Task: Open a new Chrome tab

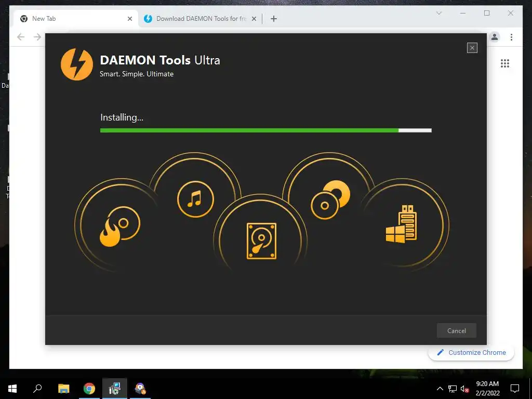Action: click(x=274, y=19)
